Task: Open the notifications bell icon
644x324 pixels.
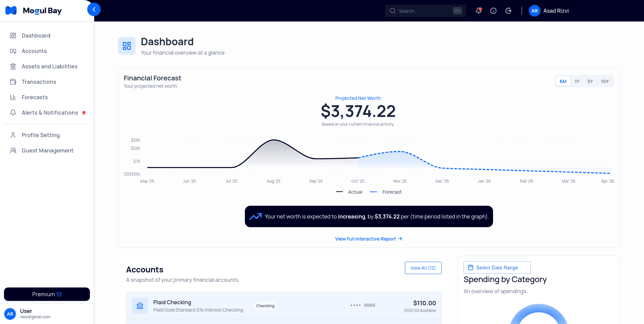Action: [478, 10]
